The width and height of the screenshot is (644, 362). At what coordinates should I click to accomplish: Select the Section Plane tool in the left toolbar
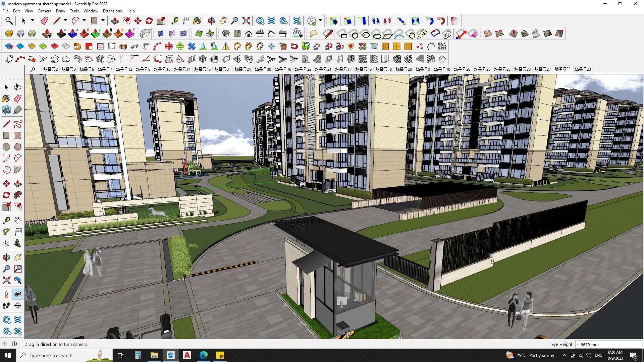click(x=17, y=306)
